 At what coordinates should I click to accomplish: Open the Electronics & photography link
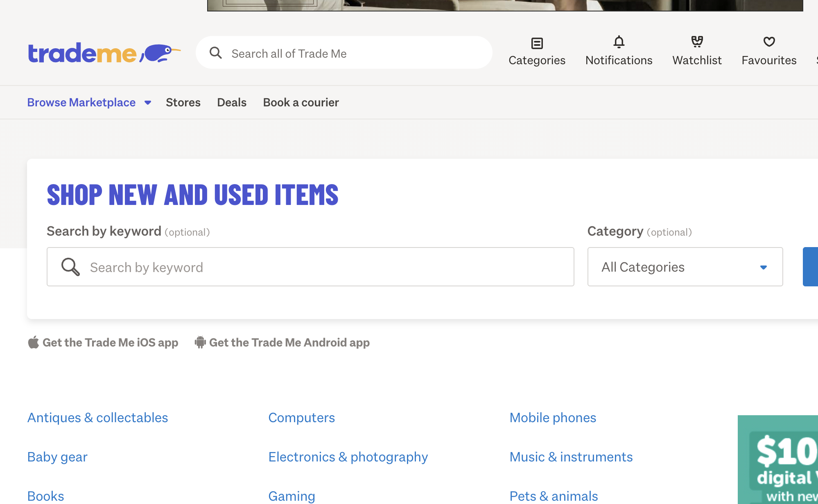point(348,457)
